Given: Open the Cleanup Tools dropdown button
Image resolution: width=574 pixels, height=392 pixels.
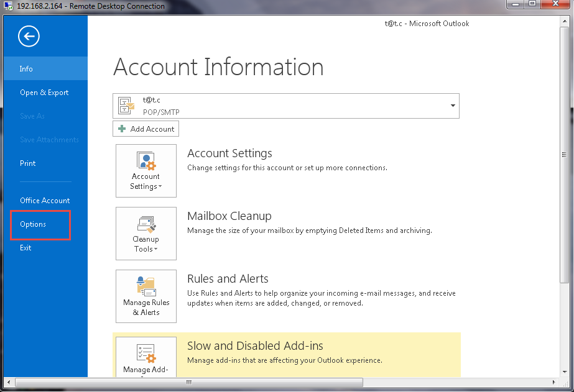Looking at the screenshot, I should [x=146, y=234].
